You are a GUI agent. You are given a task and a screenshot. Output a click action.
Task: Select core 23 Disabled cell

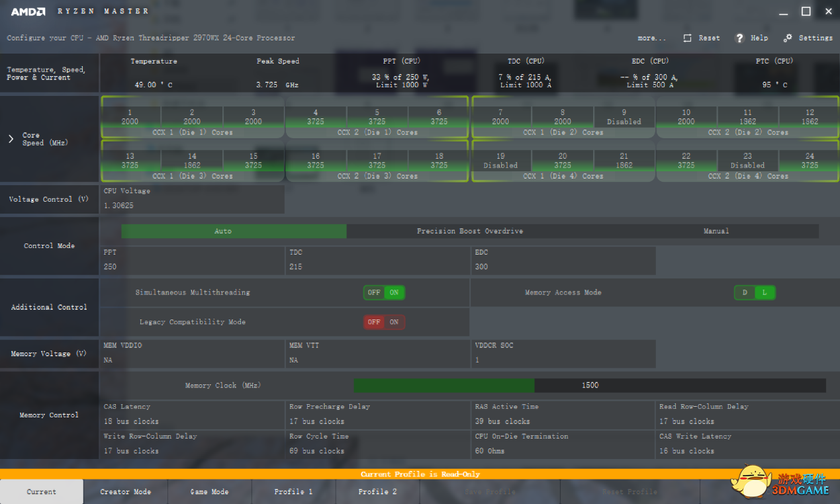coord(748,161)
